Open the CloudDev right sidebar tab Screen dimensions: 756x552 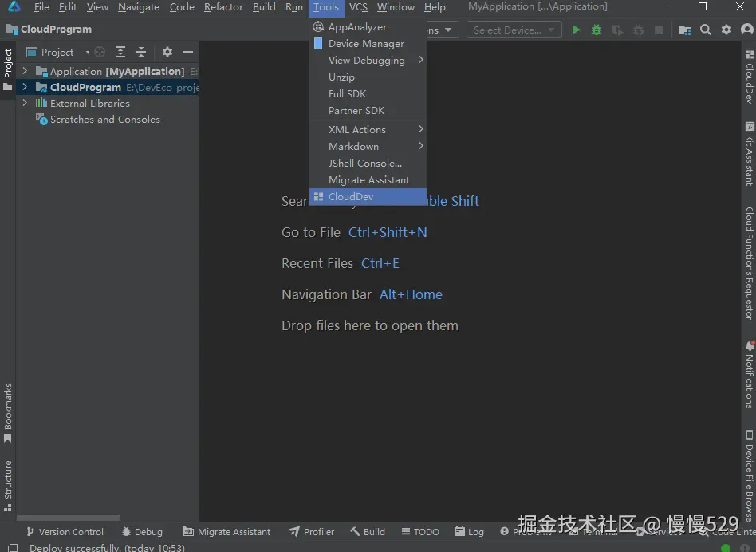tap(750, 76)
